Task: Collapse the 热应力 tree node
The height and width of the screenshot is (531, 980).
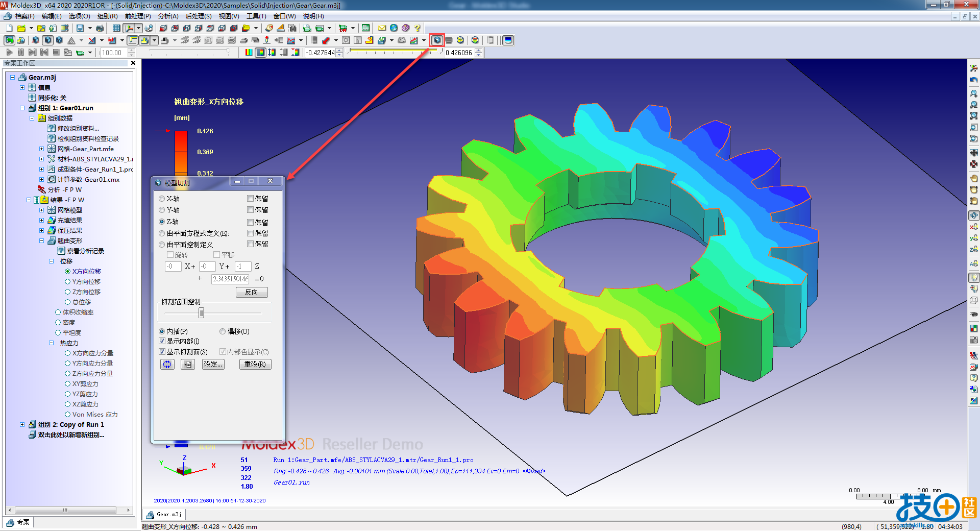Action: pyautogui.click(x=51, y=343)
